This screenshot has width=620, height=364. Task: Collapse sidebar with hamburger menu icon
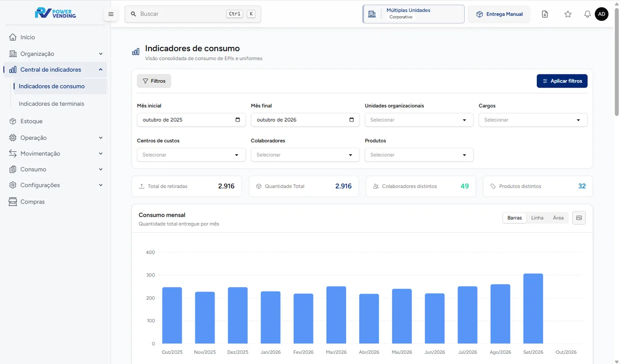[x=111, y=14]
